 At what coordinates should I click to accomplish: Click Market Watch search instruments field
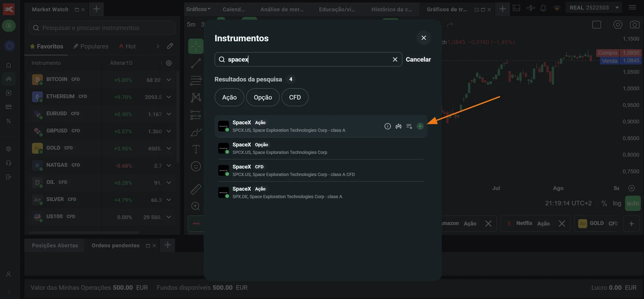pyautogui.click(x=102, y=28)
